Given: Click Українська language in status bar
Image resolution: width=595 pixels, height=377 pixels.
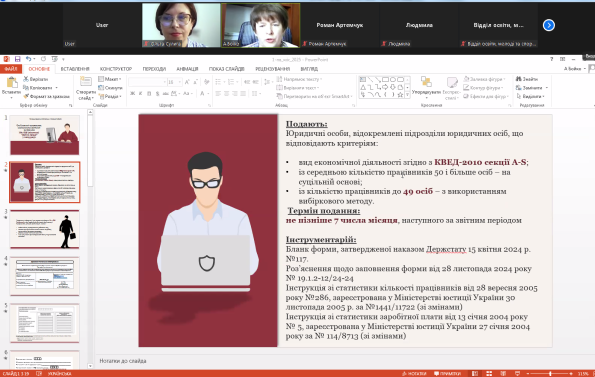Looking at the screenshot, I should [x=59, y=374].
